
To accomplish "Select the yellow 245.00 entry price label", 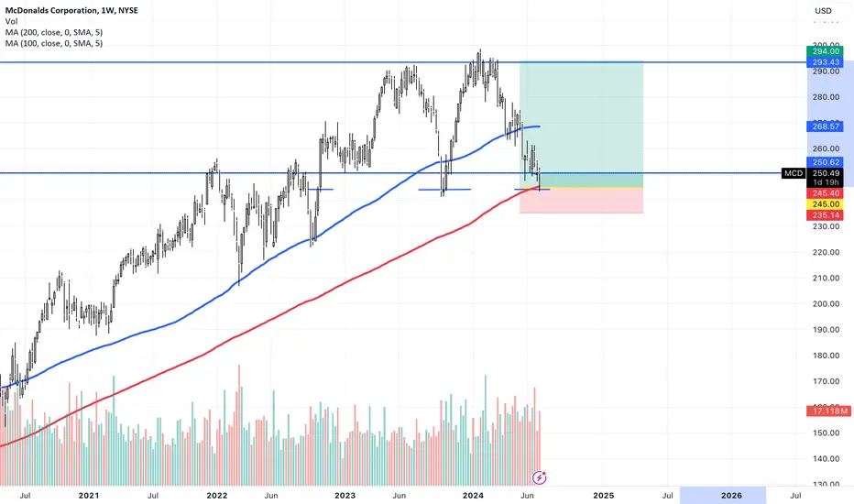I will tap(825, 204).
